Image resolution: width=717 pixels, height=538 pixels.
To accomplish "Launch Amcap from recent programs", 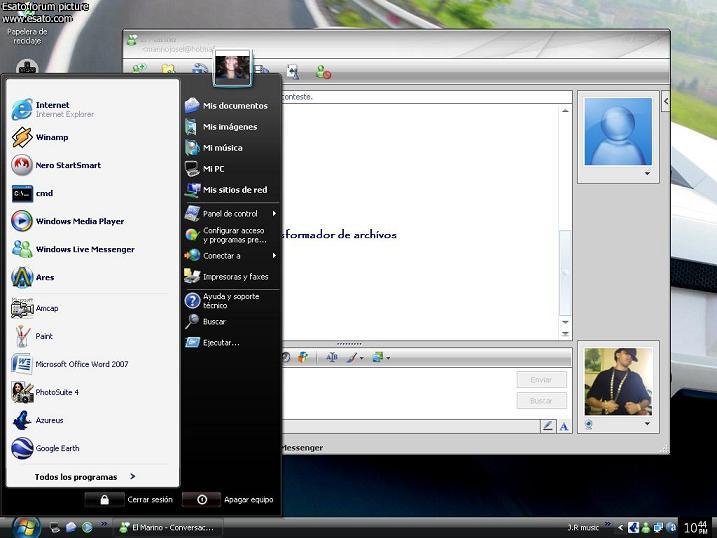I will pos(91,309).
